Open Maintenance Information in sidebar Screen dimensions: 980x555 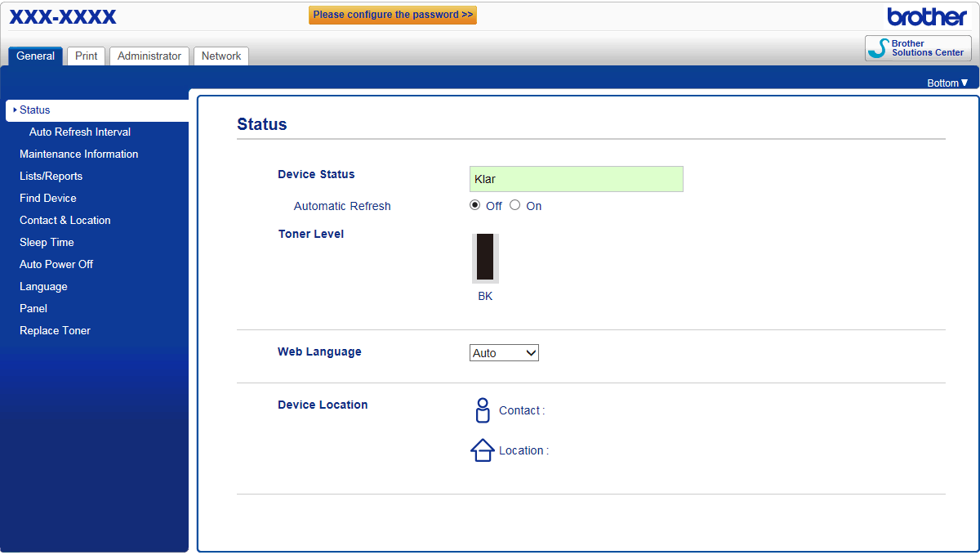78,154
